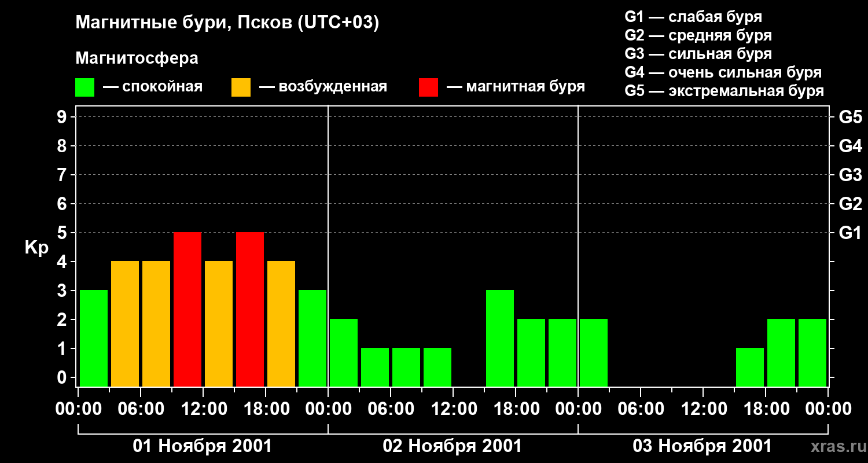Screen dimensions: 868x463
Task: Click the '— спокойная' legend label
Action: (153, 87)
